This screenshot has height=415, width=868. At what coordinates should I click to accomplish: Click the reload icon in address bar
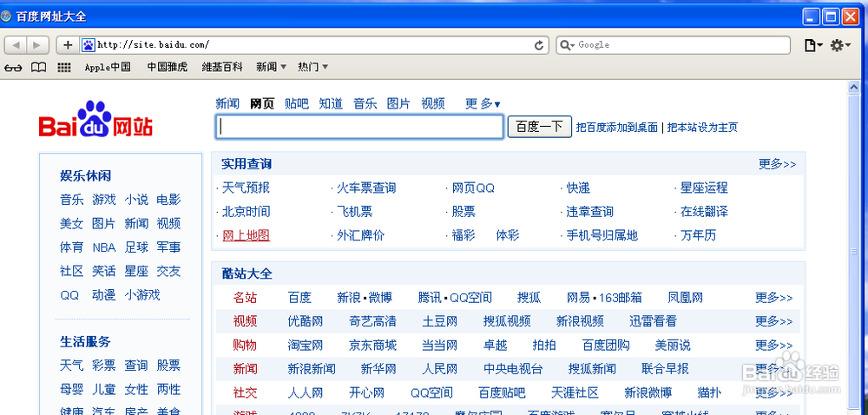(538, 45)
